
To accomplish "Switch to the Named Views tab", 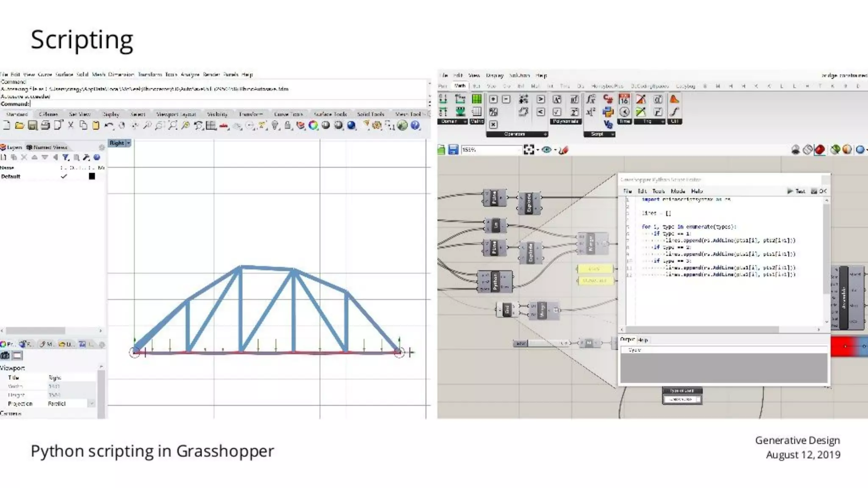I will coord(47,147).
